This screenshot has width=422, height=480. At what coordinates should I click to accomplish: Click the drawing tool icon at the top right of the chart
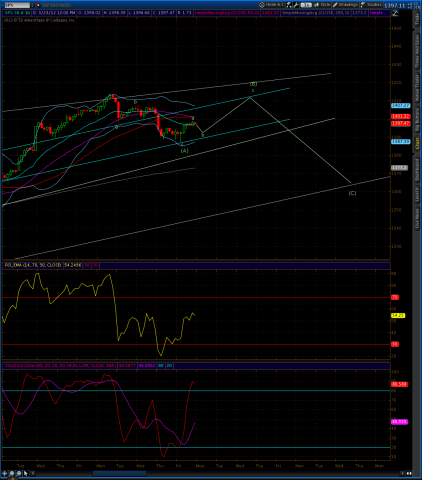(x=395, y=13)
